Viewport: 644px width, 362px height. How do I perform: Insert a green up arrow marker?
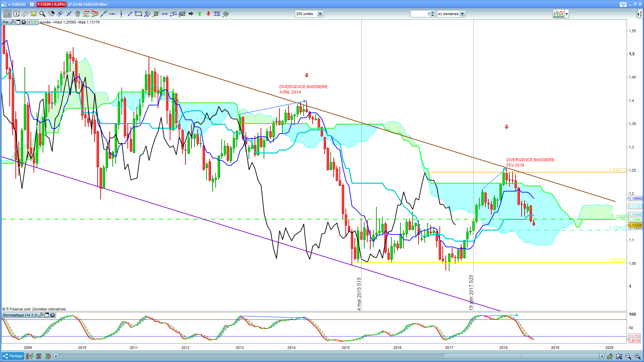[x=200, y=14]
